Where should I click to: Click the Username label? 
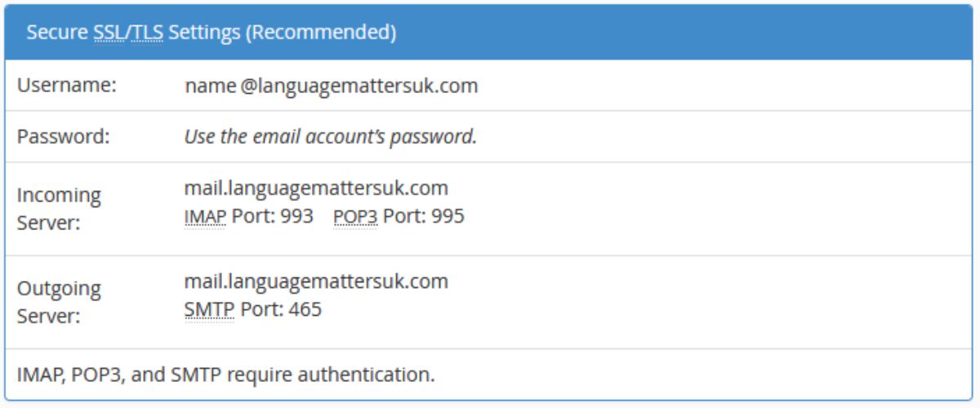[67, 85]
